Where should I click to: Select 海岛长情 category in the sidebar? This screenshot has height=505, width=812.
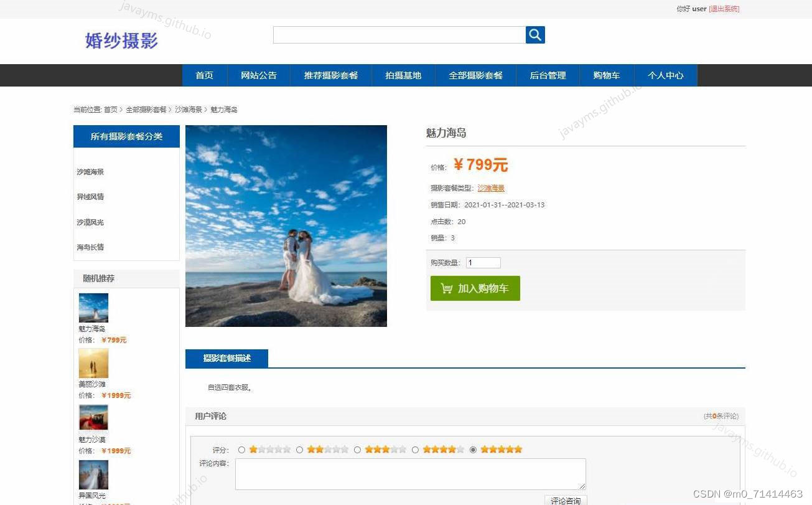coord(90,247)
